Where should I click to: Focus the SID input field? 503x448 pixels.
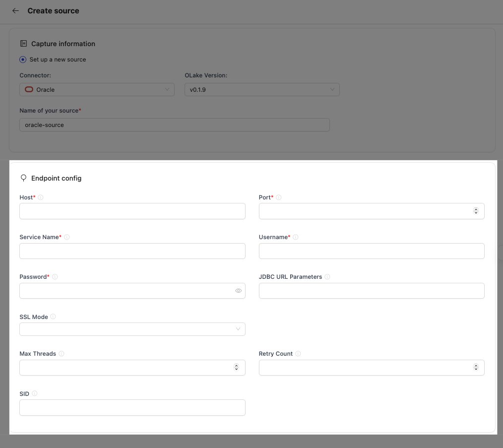[x=132, y=407]
